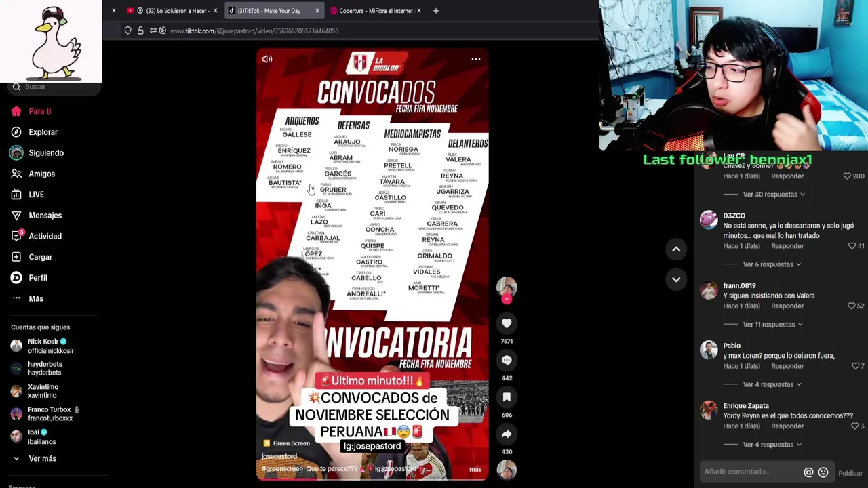Go to the previous video arrow
This screenshot has height=488, width=868.
pyautogui.click(x=676, y=249)
